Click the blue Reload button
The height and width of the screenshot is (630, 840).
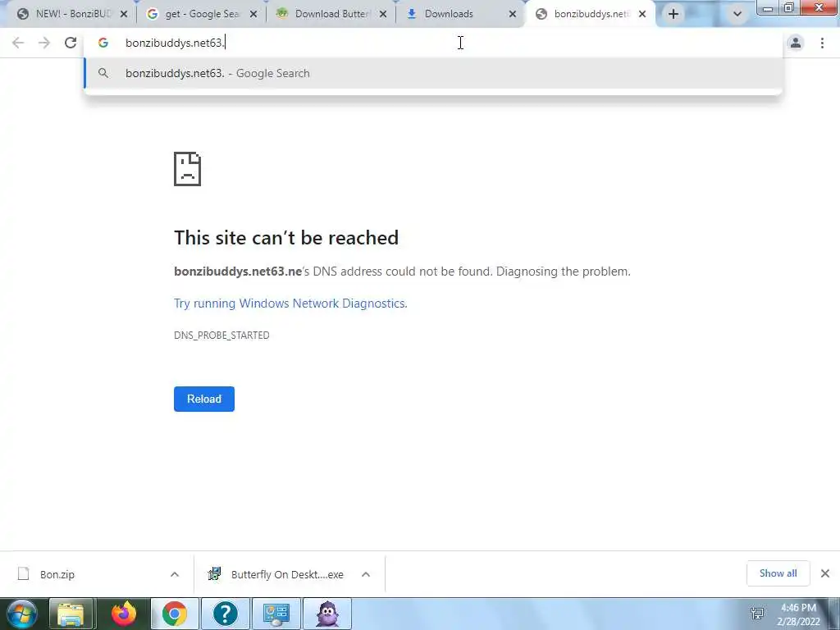point(204,399)
